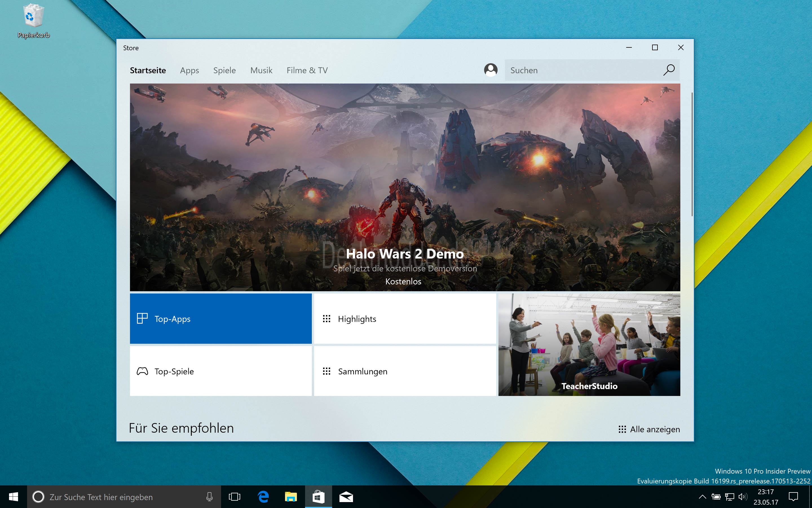This screenshot has width=812, height=508.
Task: Switch to the Startseite tab
Action: pyautogui.click(x=148, y=70)
